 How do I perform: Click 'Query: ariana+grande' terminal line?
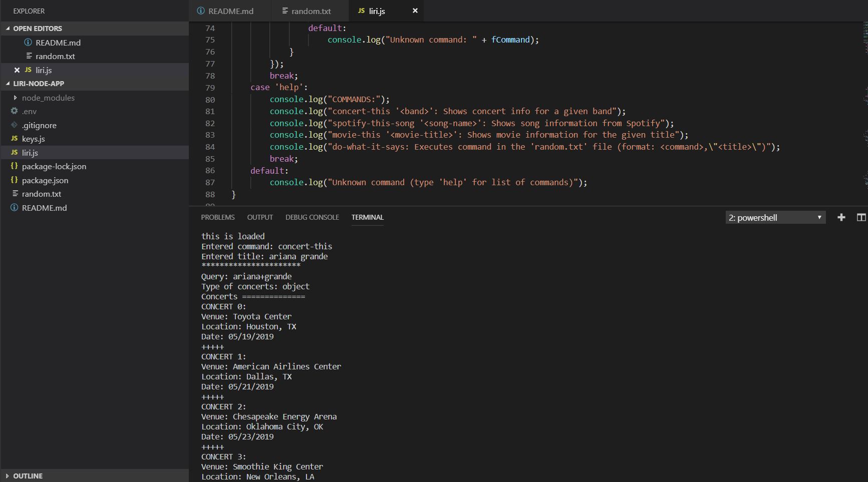(x=246, y=276)
